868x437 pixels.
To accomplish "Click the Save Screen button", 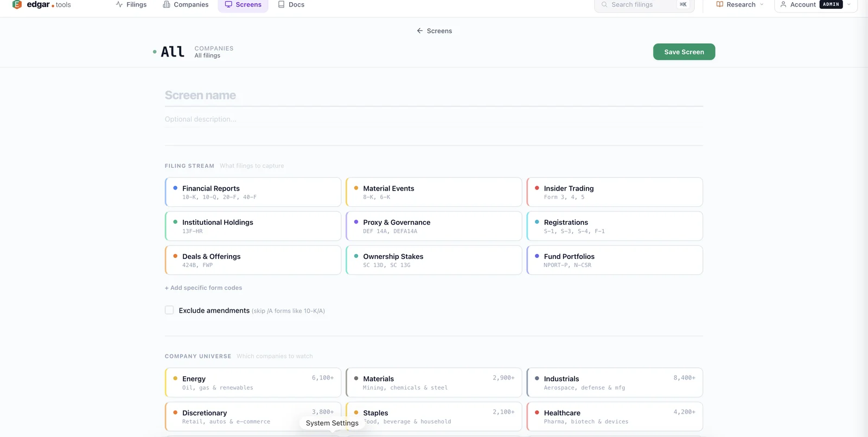I will [684, 52].
